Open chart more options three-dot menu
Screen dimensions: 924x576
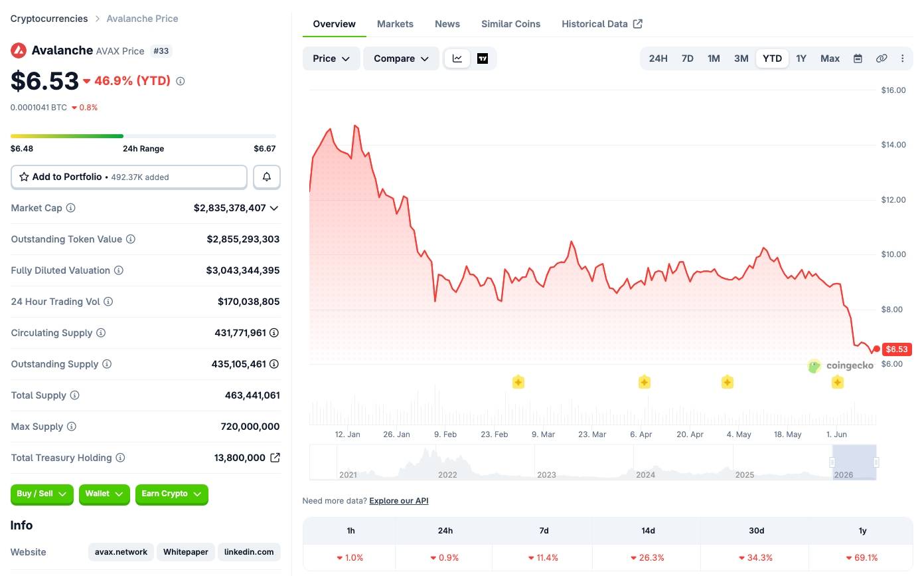click(903, 58)
